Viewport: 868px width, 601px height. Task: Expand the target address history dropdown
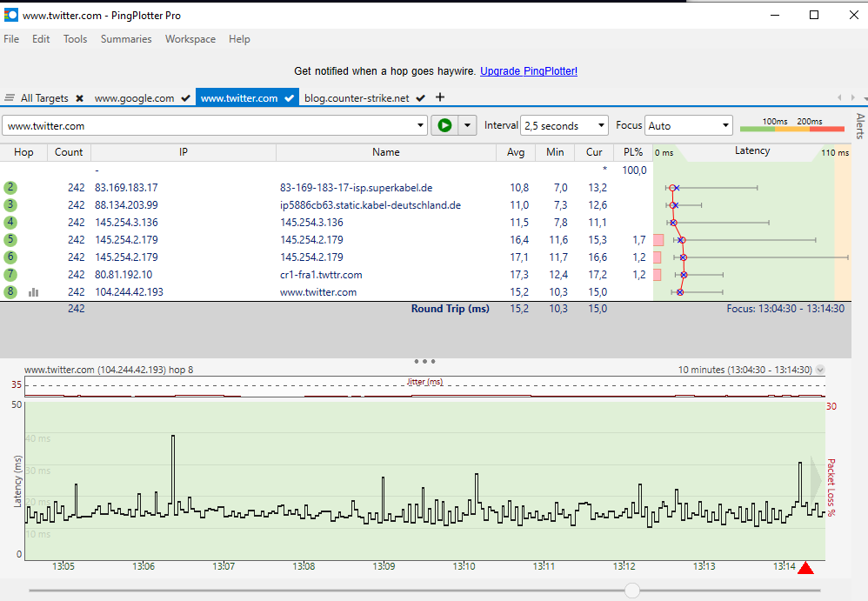click(x=421, y=125)
